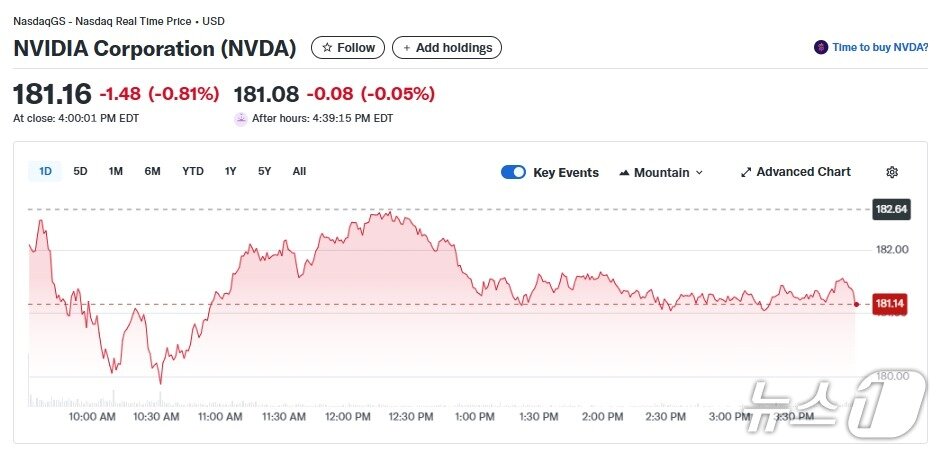Select the 1M range tab
940x452 pixels.
(116, 171)
